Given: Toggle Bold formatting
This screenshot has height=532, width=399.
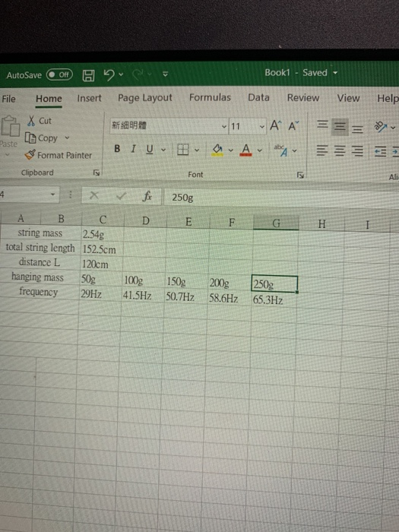Looking at the screenshot, I should (x=117, y=149).
